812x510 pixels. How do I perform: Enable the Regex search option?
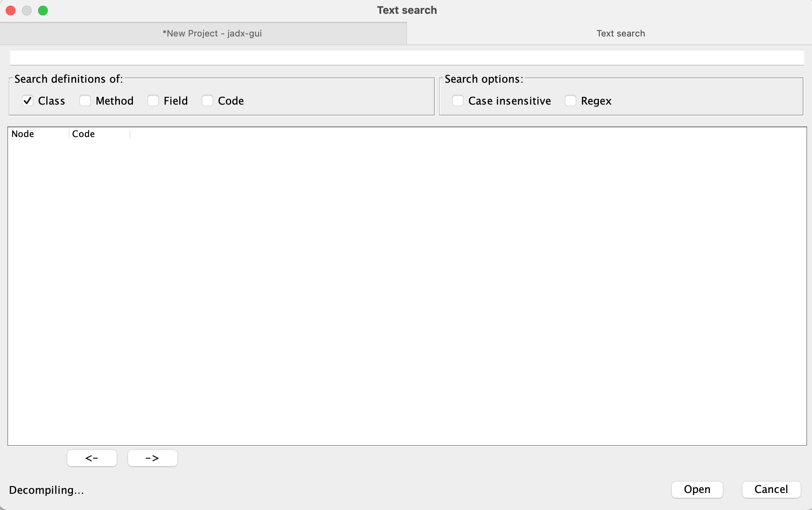tap(571, 101)
